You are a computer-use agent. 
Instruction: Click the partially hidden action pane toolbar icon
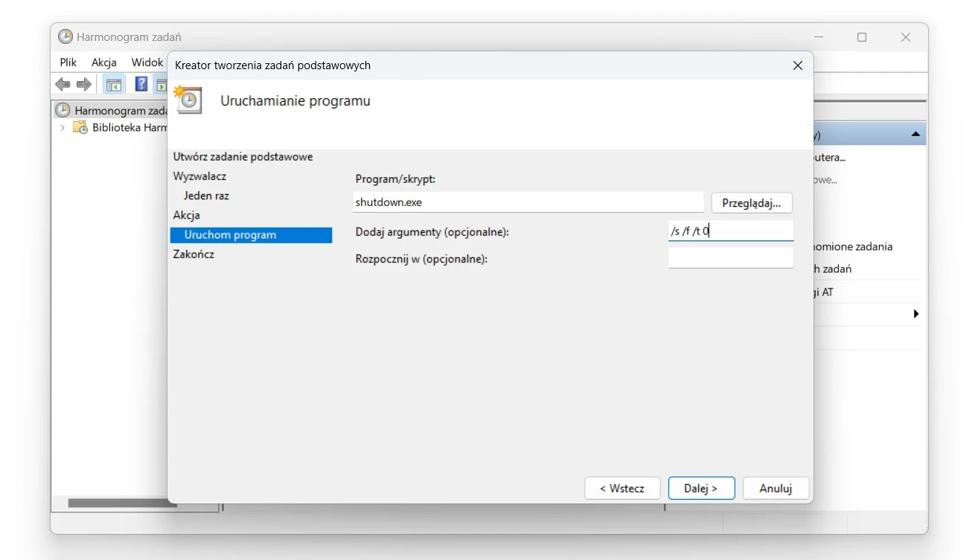[161, 85]
